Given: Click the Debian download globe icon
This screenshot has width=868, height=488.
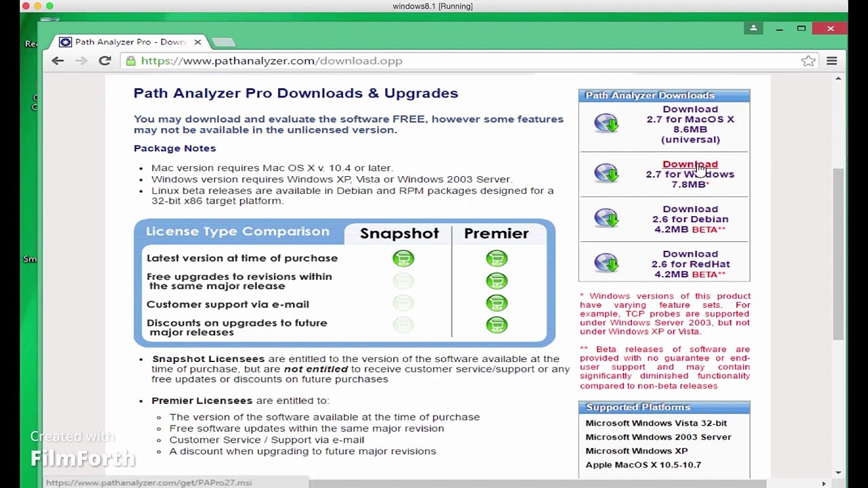Looking at the screenshot, I should [x=606, y=218].
